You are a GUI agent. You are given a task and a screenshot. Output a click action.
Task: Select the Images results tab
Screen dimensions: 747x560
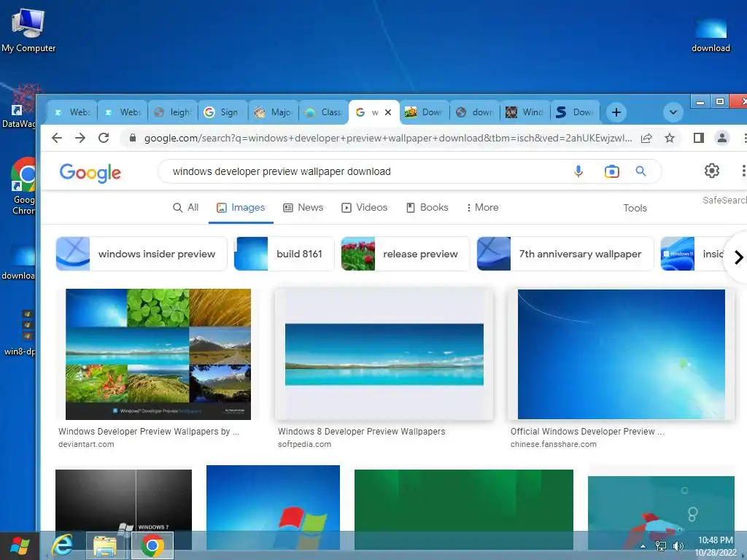coord(241,208)
